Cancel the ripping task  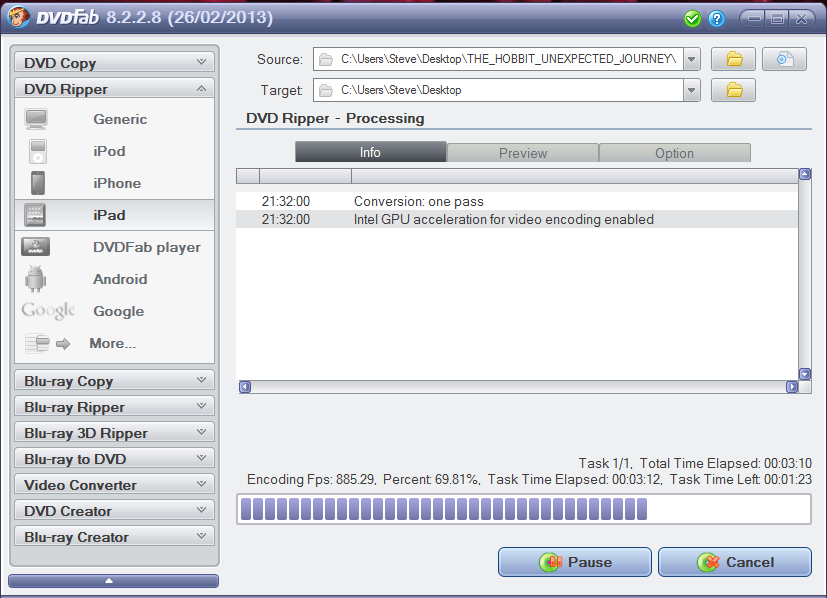click(x=735, y=562)
